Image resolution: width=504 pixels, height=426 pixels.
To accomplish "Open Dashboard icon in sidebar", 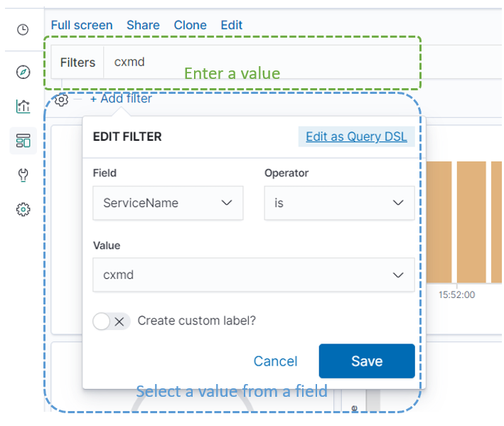I will click(23, 141).
